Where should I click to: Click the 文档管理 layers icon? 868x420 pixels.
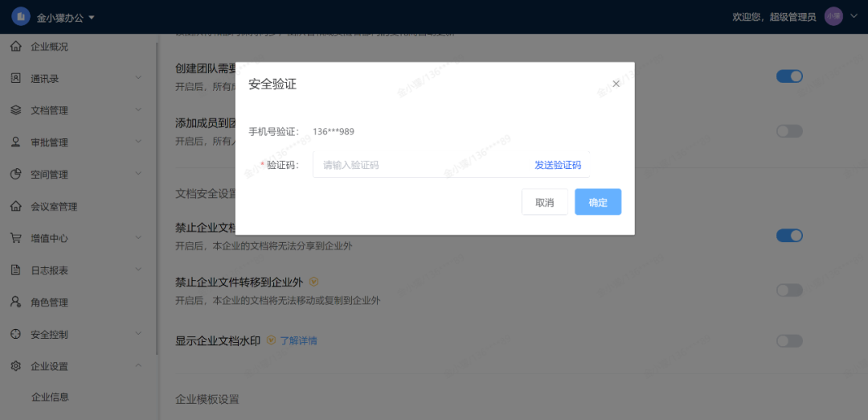[16, 110]
